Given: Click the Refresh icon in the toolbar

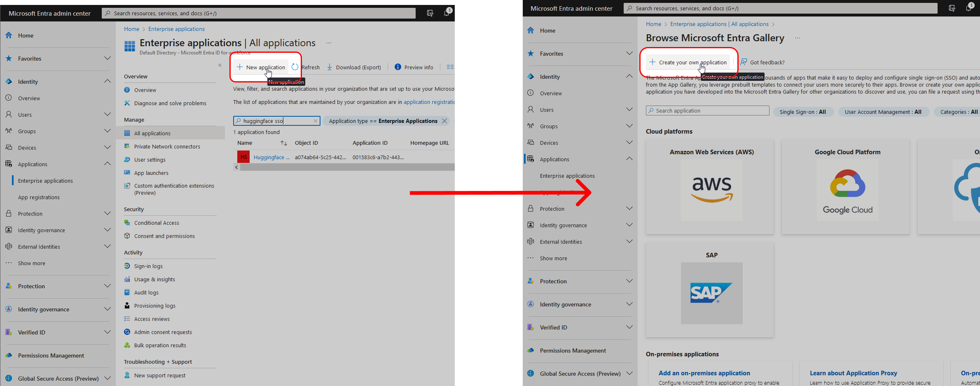Looking at the screenshot, I should [x=295, y=67].
